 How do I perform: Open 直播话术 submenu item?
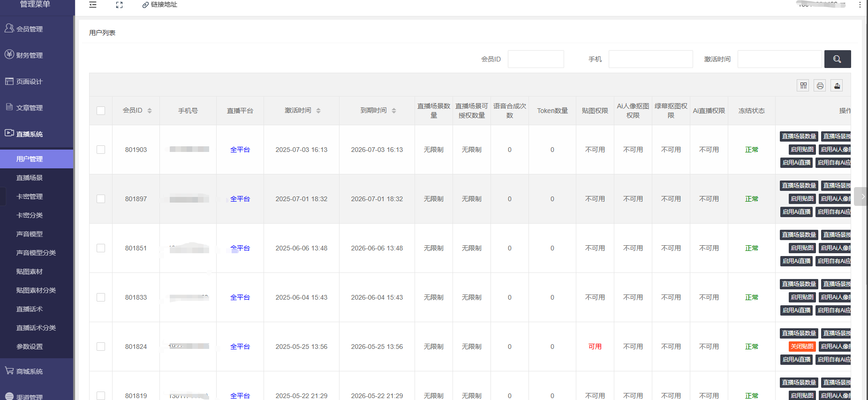(37, 309)
